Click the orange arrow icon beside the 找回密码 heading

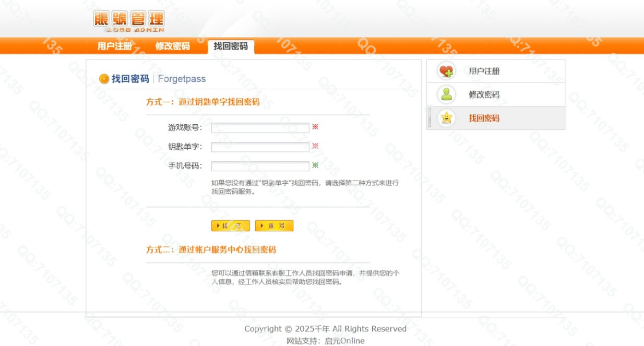click(104, 79)
